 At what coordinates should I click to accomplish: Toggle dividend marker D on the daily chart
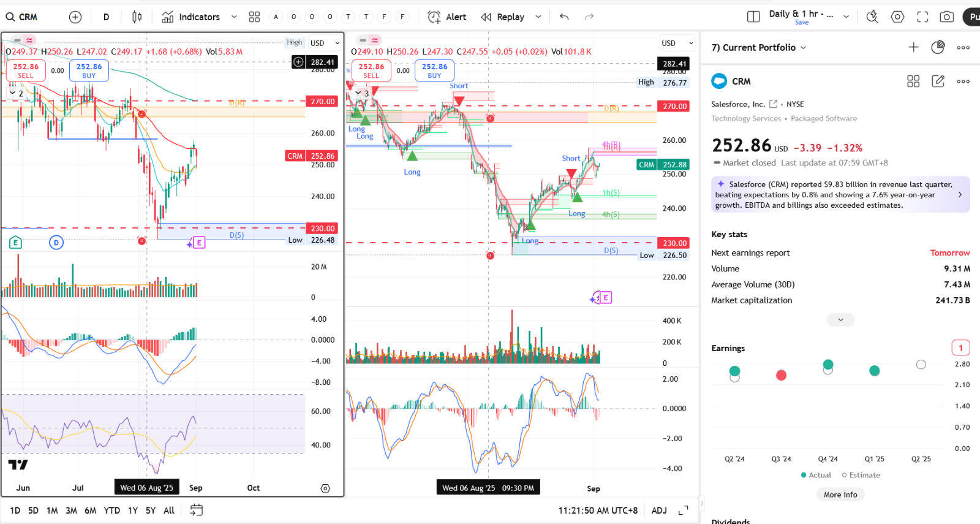[56, 243]
